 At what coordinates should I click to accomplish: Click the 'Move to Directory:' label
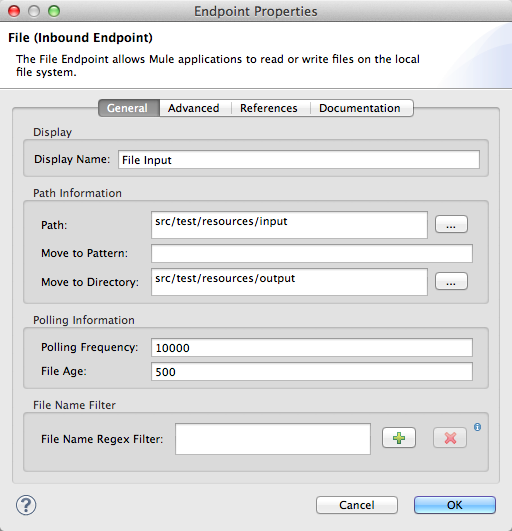click(90, 282)
